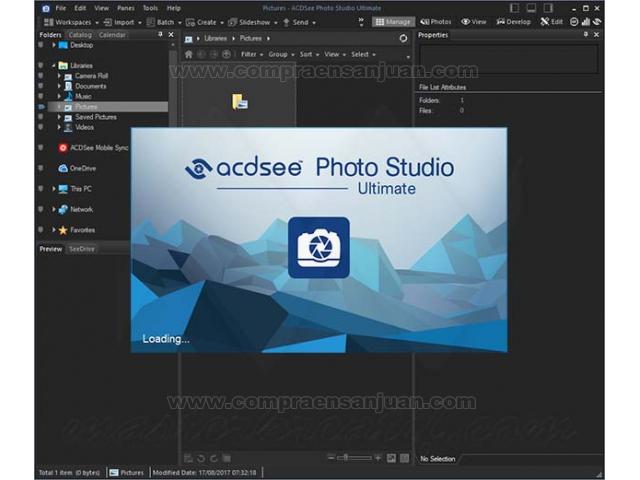Adjust the thumbnail zoom slider

point(354,458)
